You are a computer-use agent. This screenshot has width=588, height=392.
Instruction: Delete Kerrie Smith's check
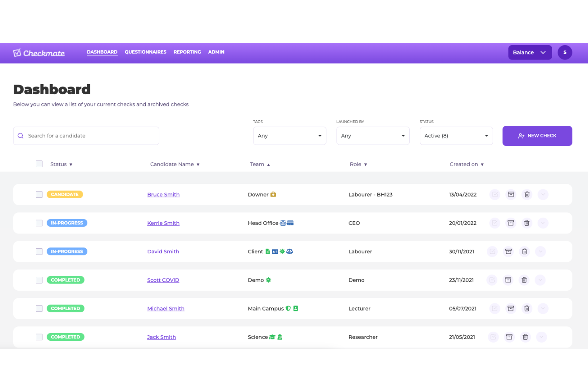[526, 223]
